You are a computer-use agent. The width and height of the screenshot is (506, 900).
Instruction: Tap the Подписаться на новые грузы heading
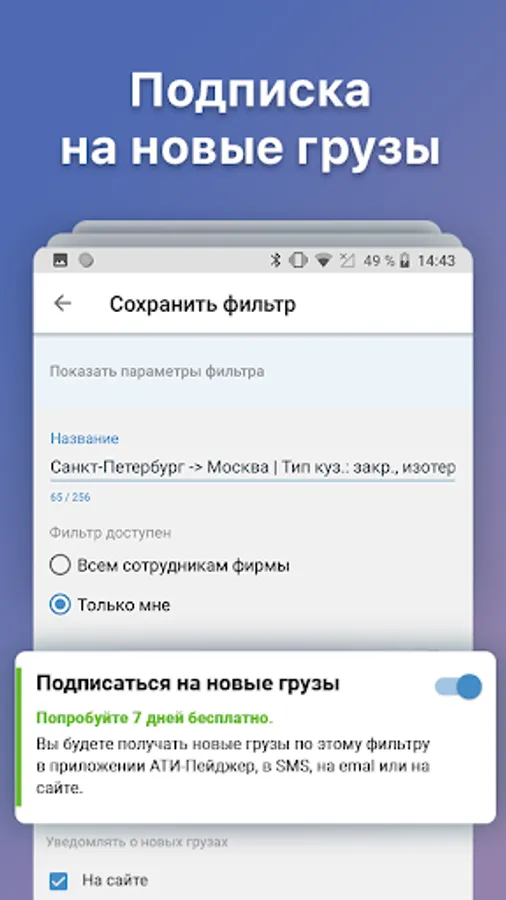click(x=188, y=683)
